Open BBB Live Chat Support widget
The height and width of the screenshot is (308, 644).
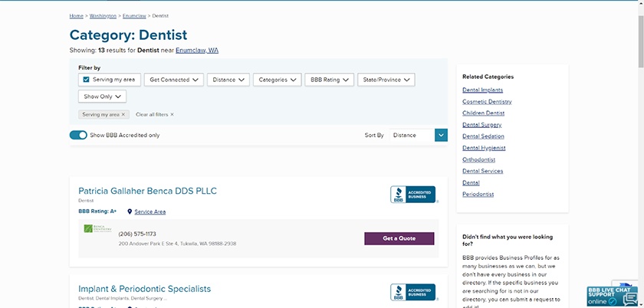(x=612, y=297)
